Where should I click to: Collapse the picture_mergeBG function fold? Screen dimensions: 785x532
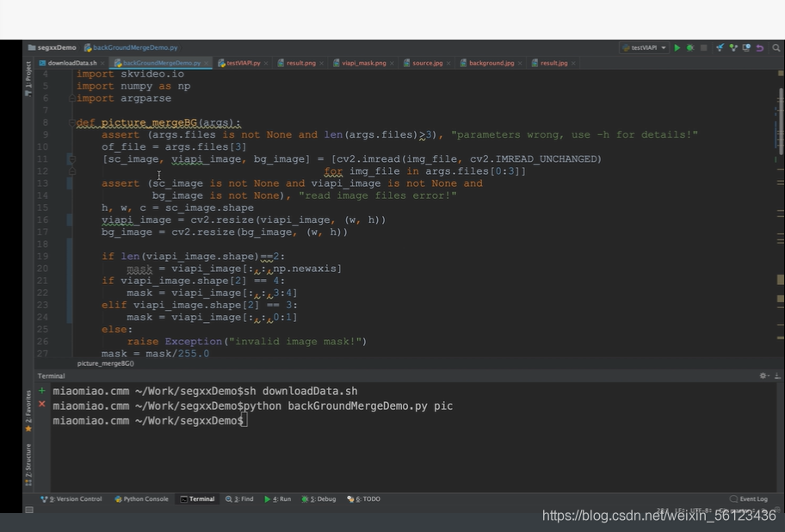pos(71,122)
